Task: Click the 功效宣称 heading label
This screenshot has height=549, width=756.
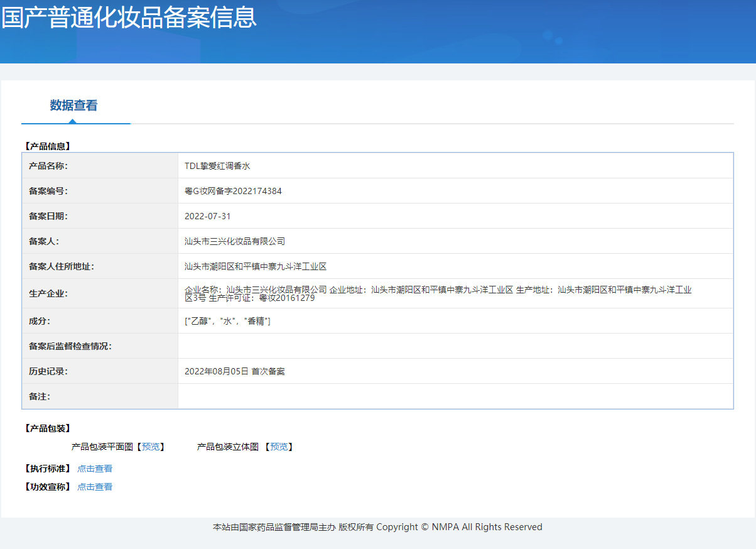Action: 48,487
